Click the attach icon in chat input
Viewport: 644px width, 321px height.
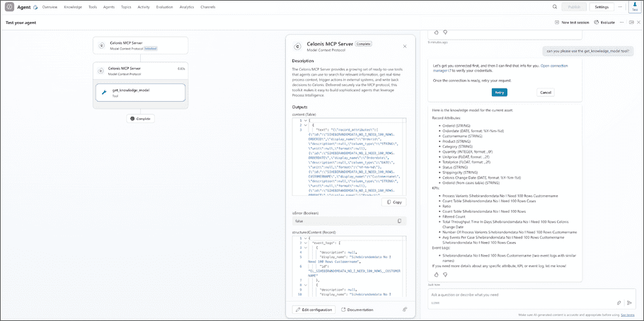pyautogui.click(x=619, y=303)
